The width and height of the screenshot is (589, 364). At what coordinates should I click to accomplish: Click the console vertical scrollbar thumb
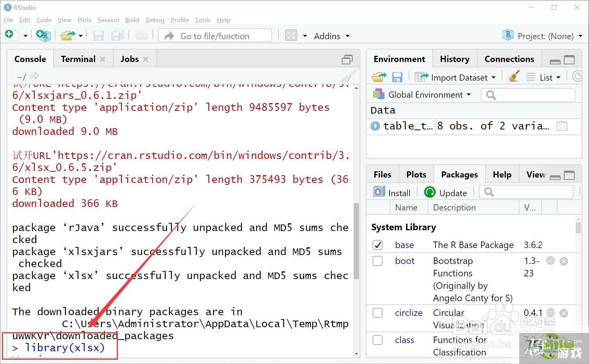(x=356, y=241)
